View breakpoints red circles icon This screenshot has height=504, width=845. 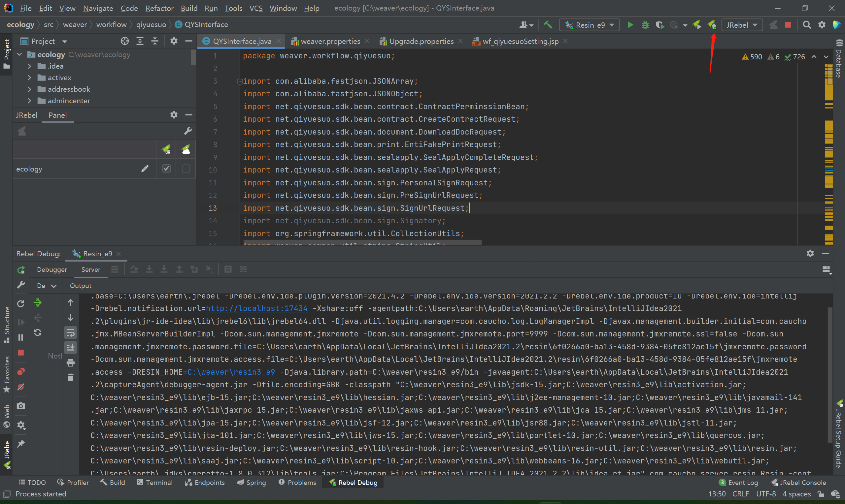click(x=21, y=371)
